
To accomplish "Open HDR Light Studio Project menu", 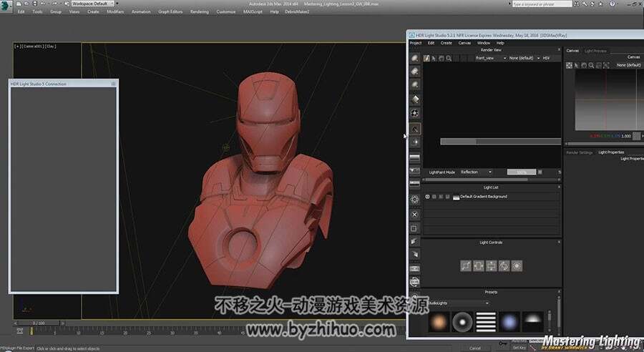I will [x=416, y=43].
